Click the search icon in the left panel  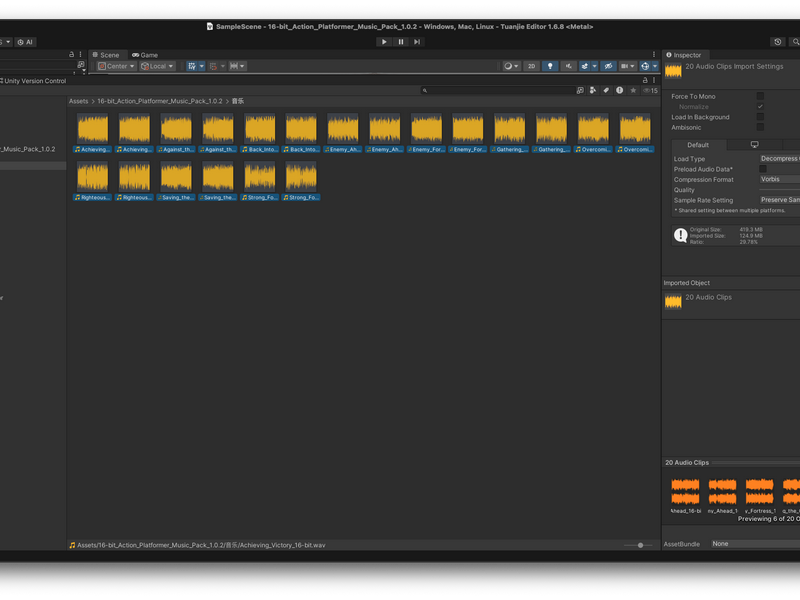point(81,65)
